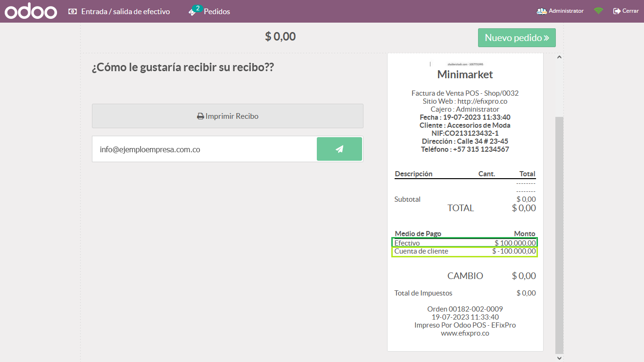
Task: Click the Administrator avatar icon
Action: pyautogui.click(x=542, y=11)
